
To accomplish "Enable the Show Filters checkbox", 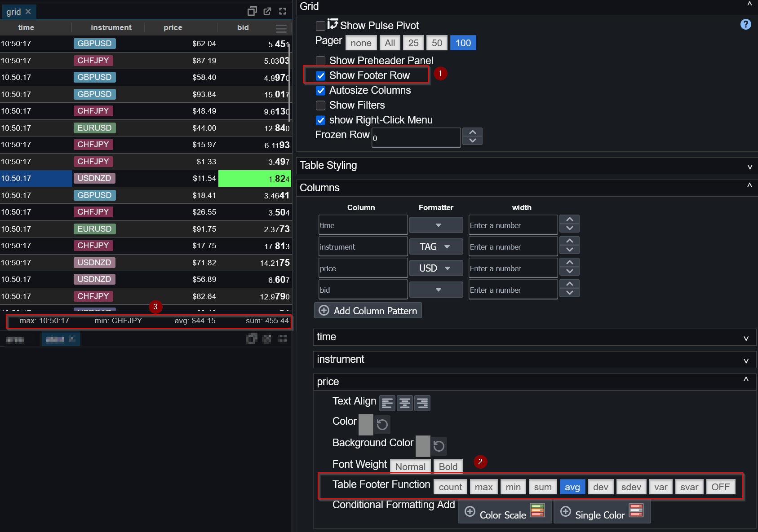I will (321, 106).
